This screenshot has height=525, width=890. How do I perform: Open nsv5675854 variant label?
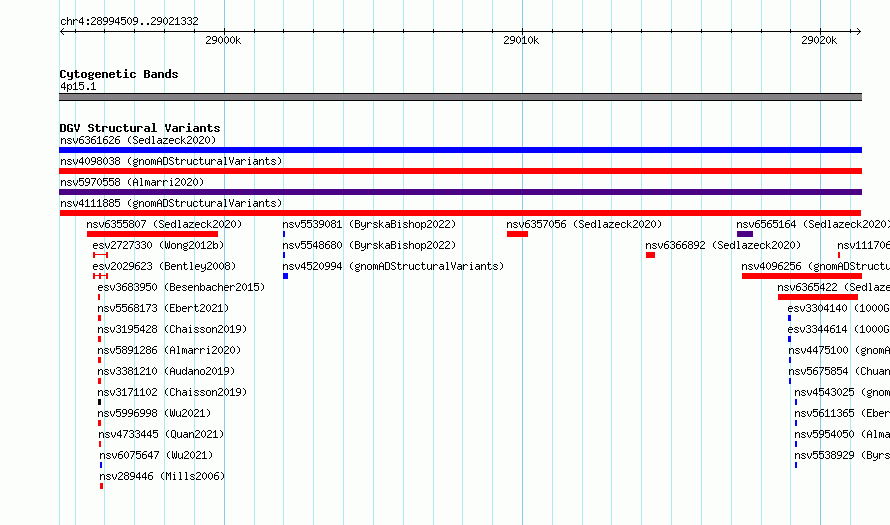(x=839, y=371)
